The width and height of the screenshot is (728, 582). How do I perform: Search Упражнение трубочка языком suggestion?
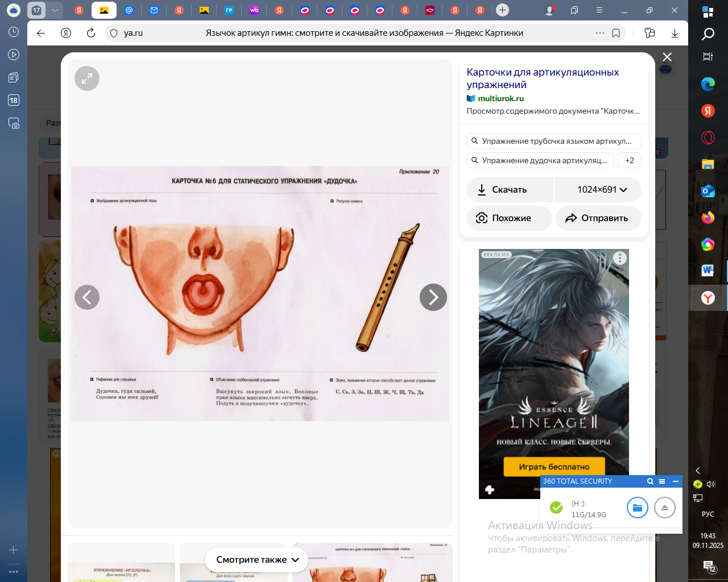pyautogui.click(x=553, y=141)
